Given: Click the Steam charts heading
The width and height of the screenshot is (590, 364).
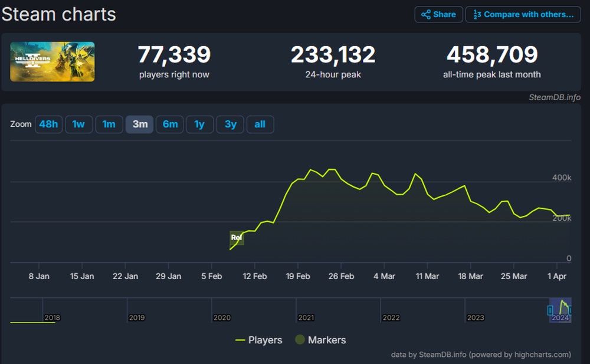Looking at the screenshot, I should click(x=58, y=14).
